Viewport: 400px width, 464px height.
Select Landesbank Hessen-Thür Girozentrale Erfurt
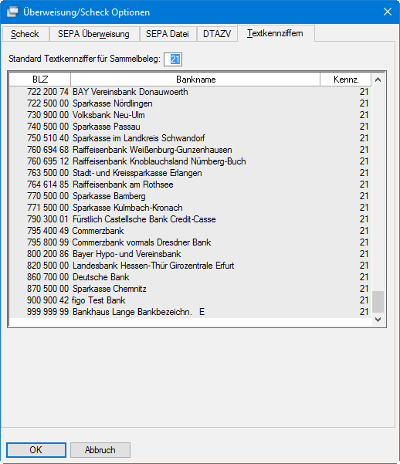(190, 266)
